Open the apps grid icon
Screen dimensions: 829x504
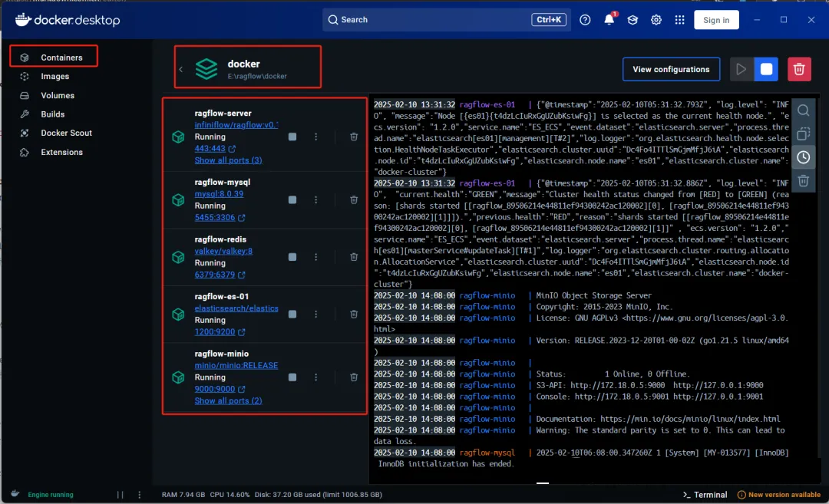[679, 20]
